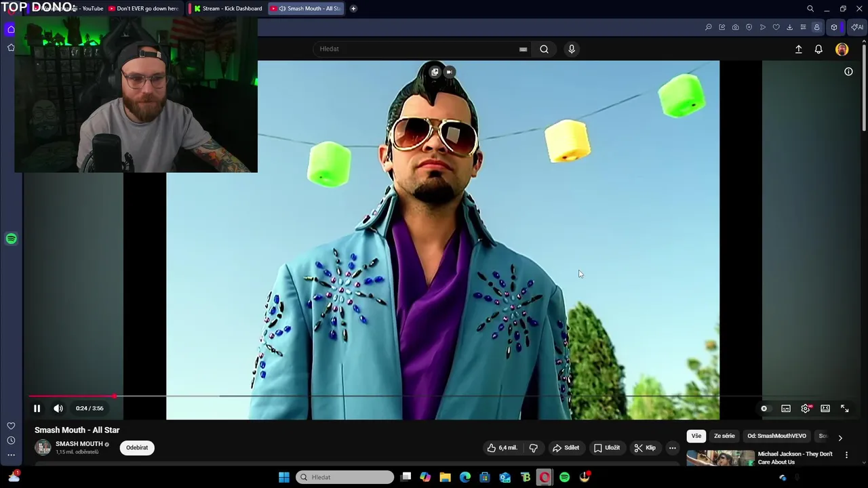Open Michael Jackson video thumbnail
The width and height of the screenshot is (868, 488).
[x=720, y=458]
